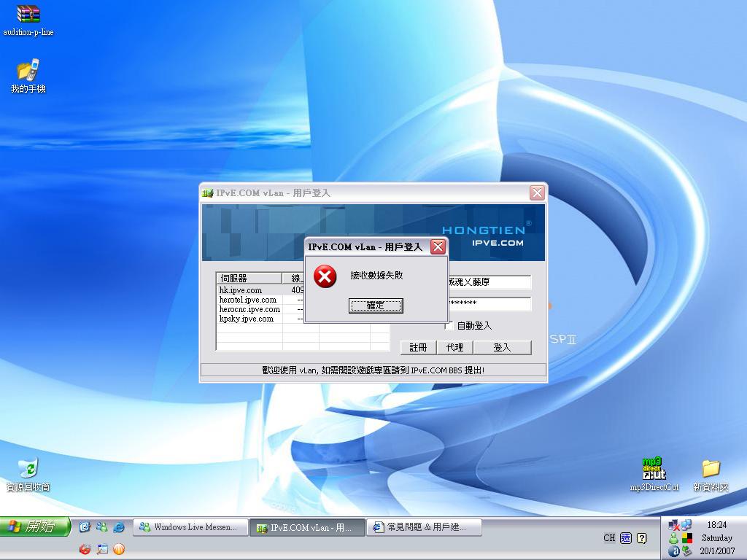Open the 開始 Start menu
Image resolution: width=747 pixels, height=560 pixels.
(x=35, y=526)
